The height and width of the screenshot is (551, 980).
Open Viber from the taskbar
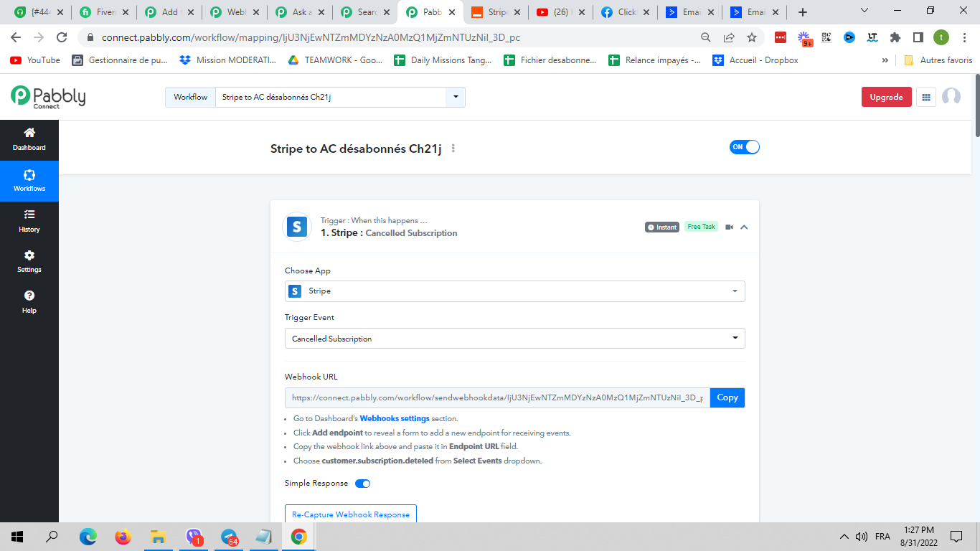[x=194, y=537]
